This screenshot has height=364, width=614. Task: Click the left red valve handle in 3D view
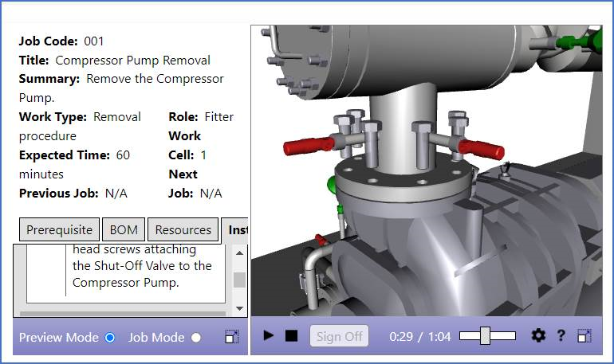[x=309, y=146]
